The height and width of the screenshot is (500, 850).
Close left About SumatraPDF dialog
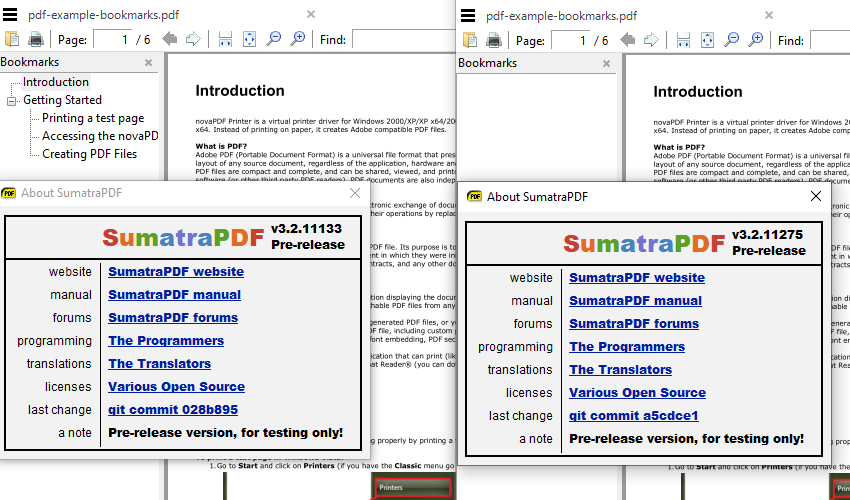pyautogui.click(x=355, y=193)
